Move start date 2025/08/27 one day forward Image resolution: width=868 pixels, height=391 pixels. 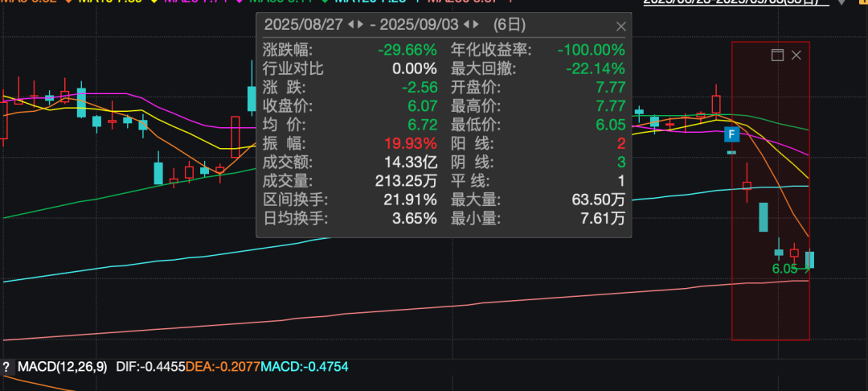pos(359,25)
